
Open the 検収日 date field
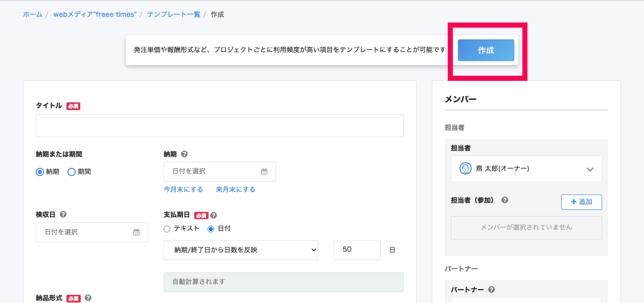[x=92, y=232]
